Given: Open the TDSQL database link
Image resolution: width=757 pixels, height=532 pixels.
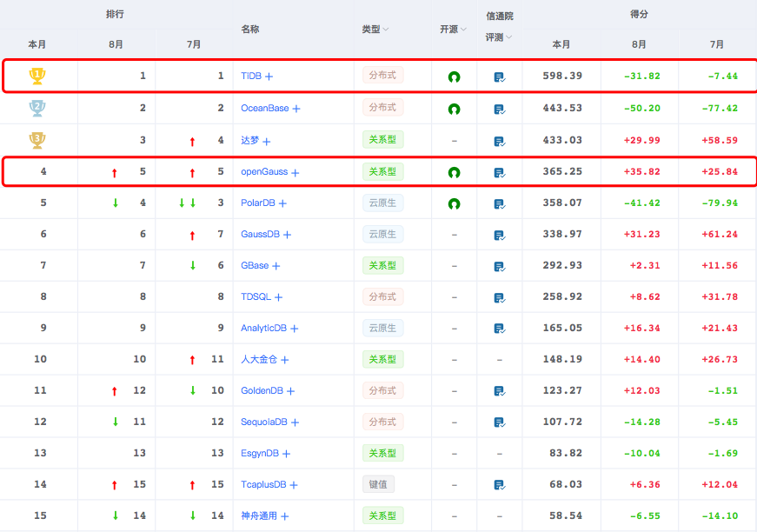Looking at the screenshot, I should 256,297.
